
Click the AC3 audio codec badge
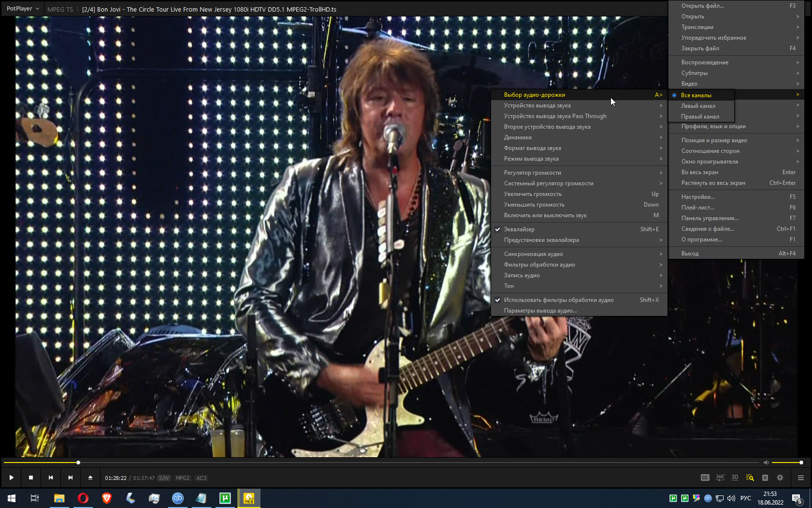[202, 478]
